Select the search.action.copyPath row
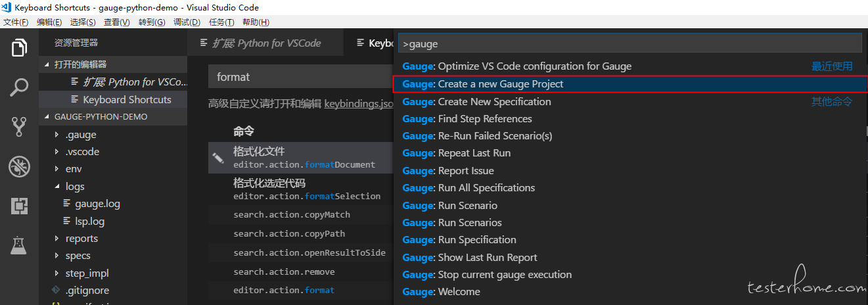 coord(301,234)
